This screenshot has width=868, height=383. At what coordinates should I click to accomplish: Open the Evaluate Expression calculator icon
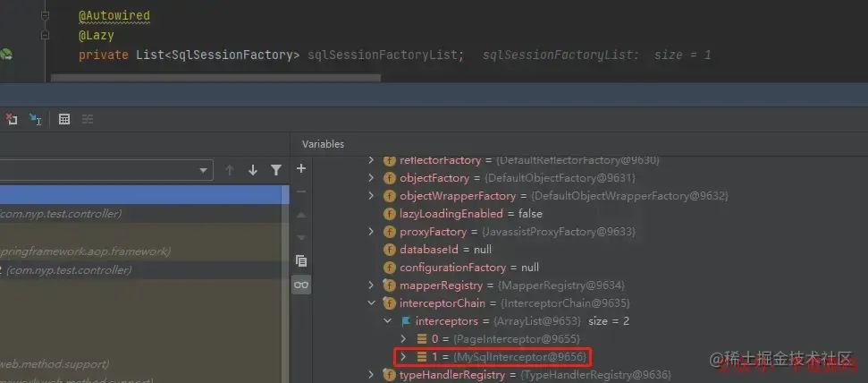point(64,119)
